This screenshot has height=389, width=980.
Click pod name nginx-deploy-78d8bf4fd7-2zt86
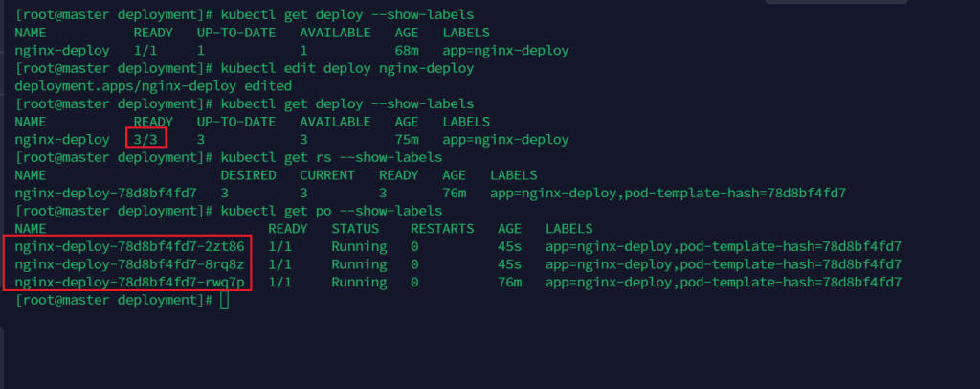(129, 247)
